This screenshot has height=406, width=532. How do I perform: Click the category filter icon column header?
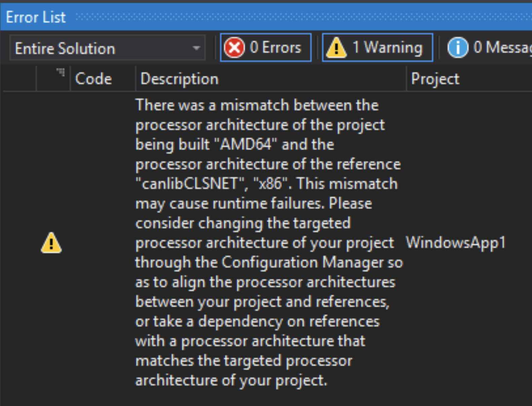[x=53, y=79]
